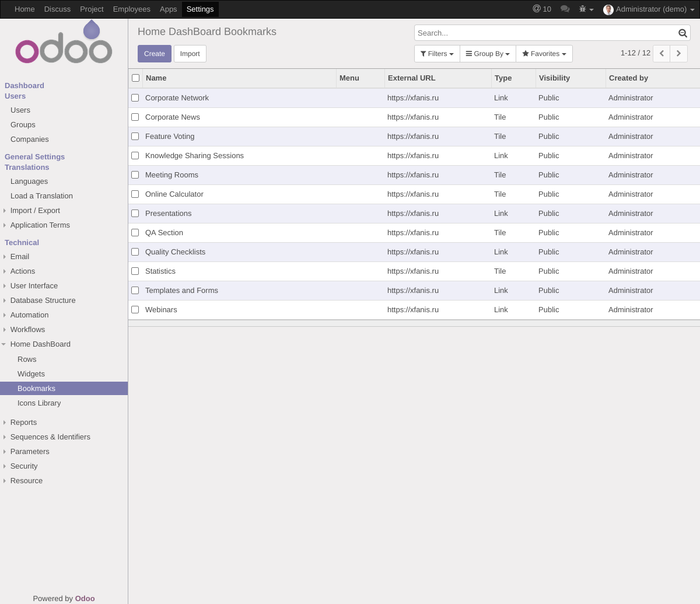Open the conversations chat bubble icon
The height and width of the screenshot is (604, 700).
[x=565, y=9]
